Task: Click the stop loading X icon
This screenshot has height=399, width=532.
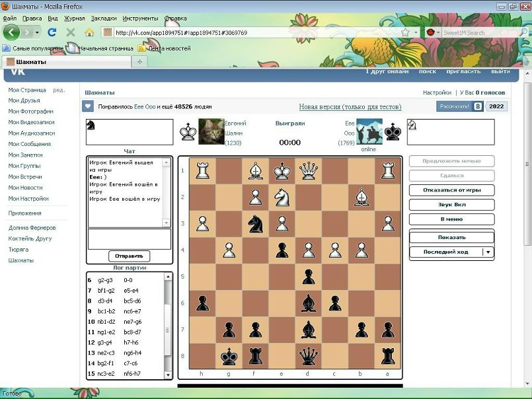Action: click(71, 32)
